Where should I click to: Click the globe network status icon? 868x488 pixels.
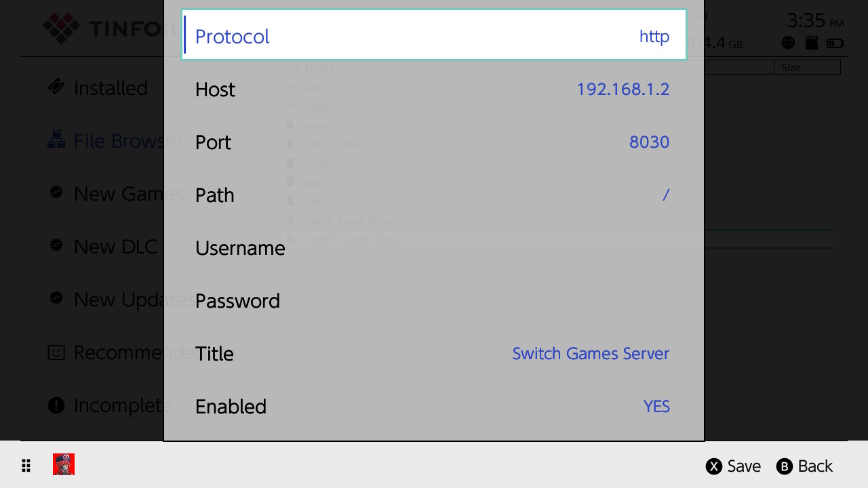click(x=788, y=43)
